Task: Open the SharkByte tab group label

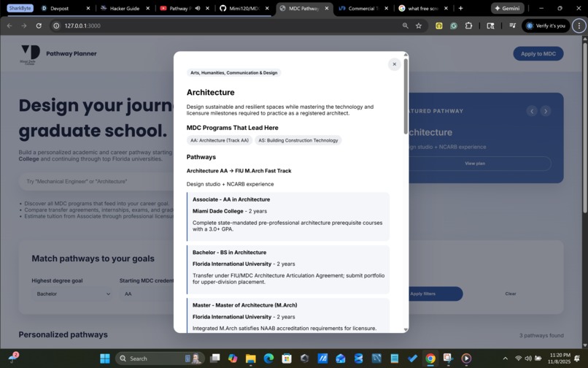Action: click(x=20, y=8)
